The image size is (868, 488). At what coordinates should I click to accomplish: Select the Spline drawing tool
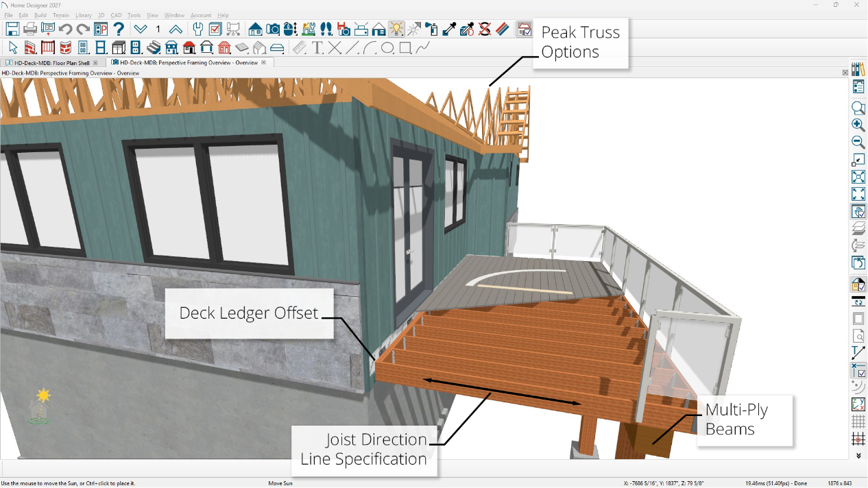[x=423, y=47]
